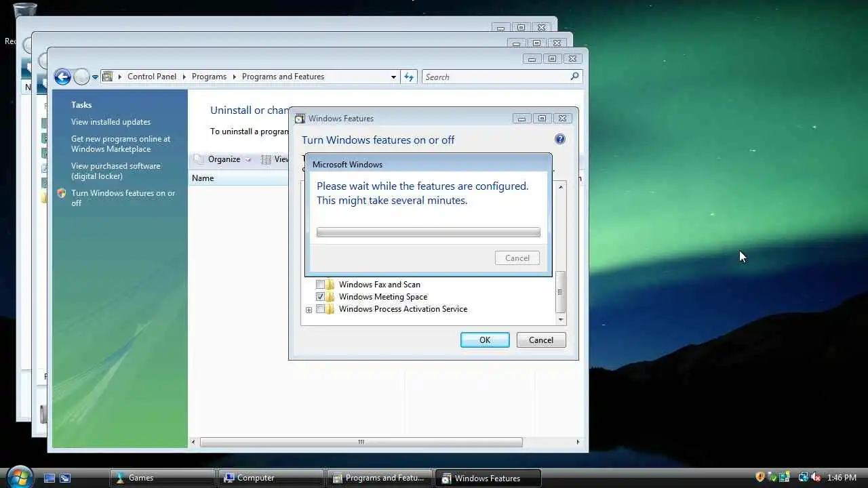Select the Windows Process Activation Service label

tap(403, 309)
